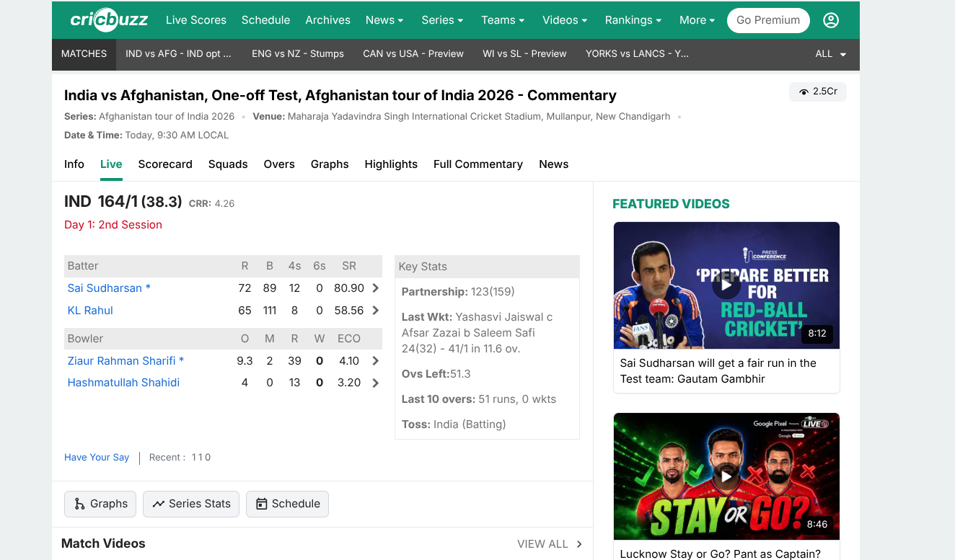Click Ziaur Rahman Sharifi's economy 4.10
This screenshot has width=955, height=560.
349,361
